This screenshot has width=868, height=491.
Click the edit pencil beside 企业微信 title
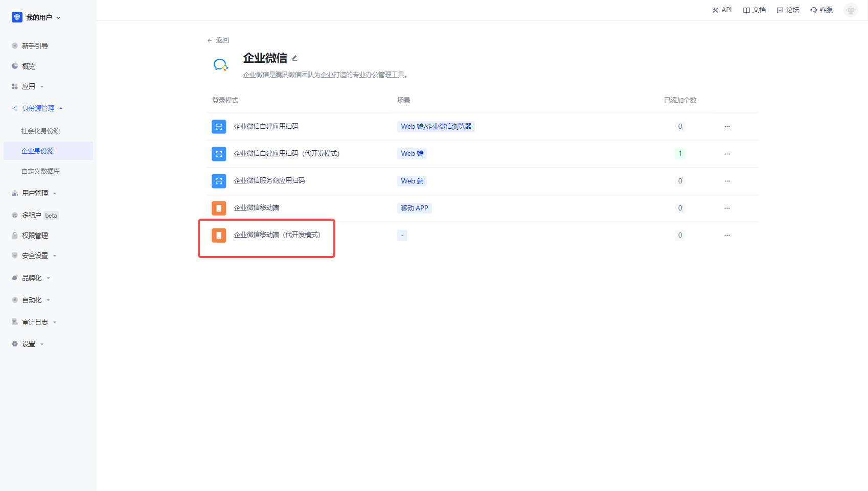click(294, 58)
